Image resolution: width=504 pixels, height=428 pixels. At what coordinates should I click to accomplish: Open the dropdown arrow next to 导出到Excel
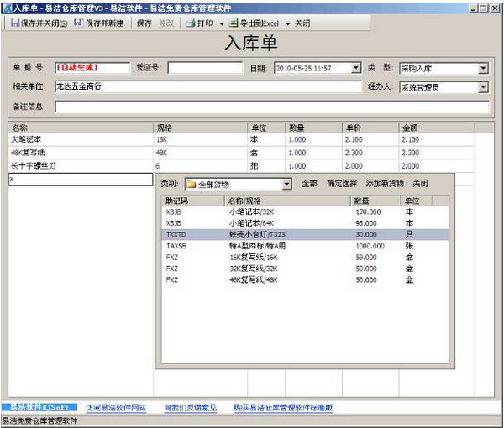(x=287, y=23)
